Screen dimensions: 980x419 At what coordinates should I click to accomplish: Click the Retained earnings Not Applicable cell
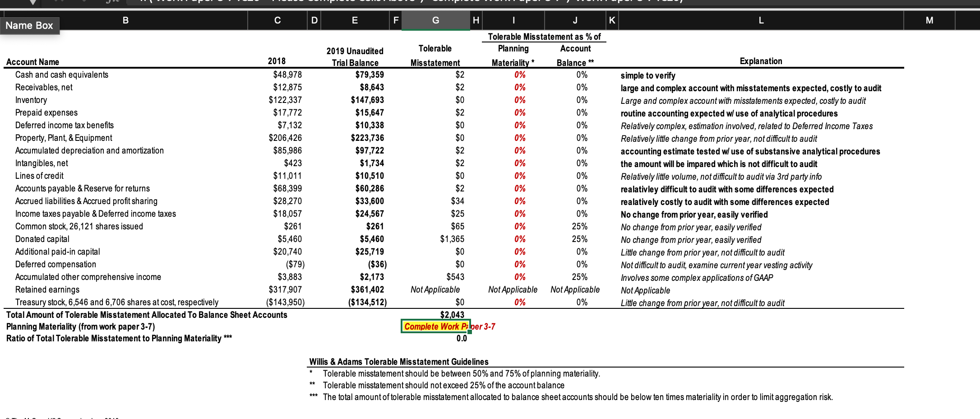point(435,289)
